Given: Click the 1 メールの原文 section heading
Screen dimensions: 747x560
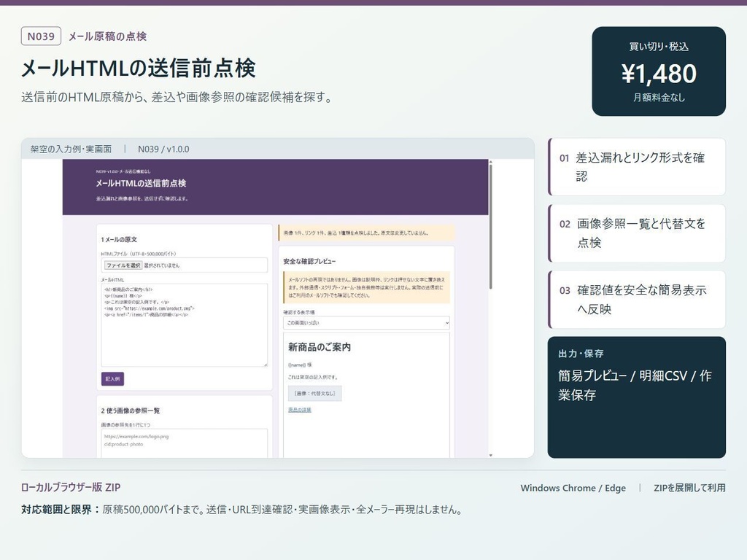Looking at the screenshot, I should [x=119, y=239].
